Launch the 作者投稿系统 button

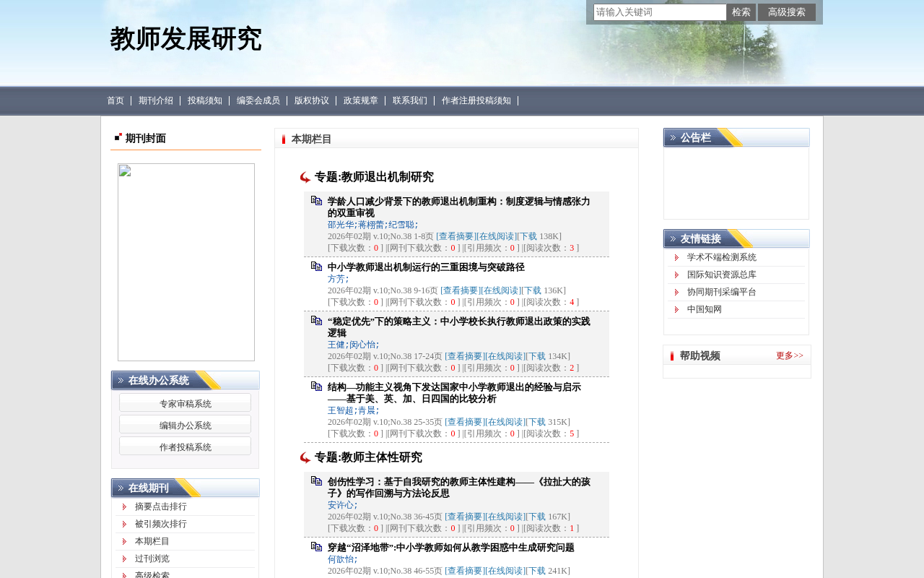pyautogui.click(x=186, y=447)
